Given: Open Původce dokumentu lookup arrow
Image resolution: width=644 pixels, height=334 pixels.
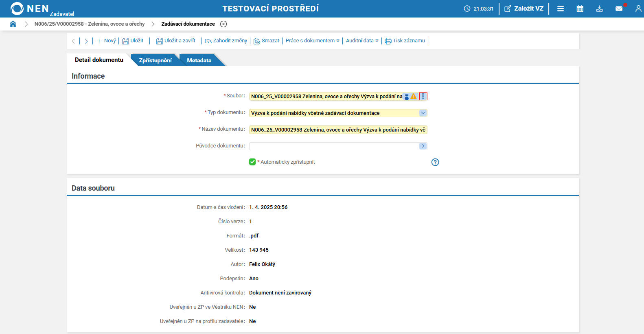Looking at the screenshot, I should click(x=423, y=146).
